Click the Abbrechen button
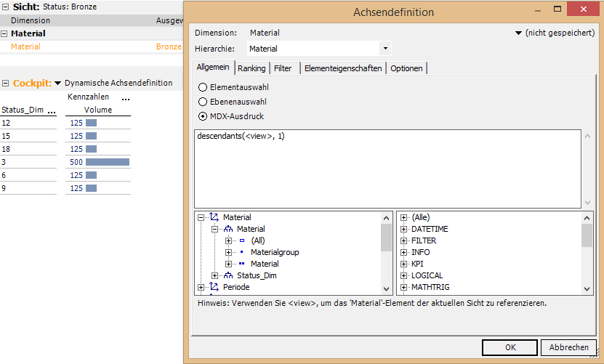This screenshot has height=364, width=604. [569, 347]
